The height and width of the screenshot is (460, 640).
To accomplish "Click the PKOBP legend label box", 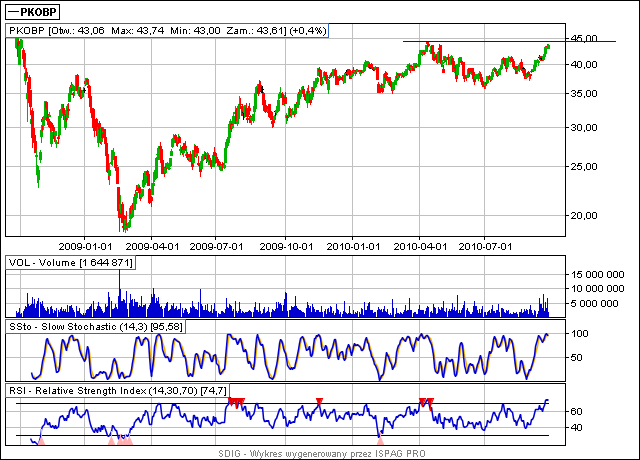I will click(33, 12).
